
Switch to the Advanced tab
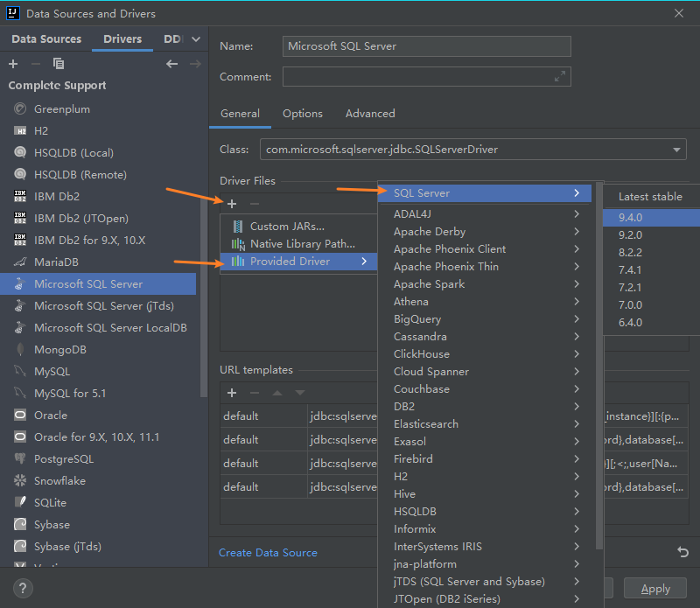pos(370,114)
